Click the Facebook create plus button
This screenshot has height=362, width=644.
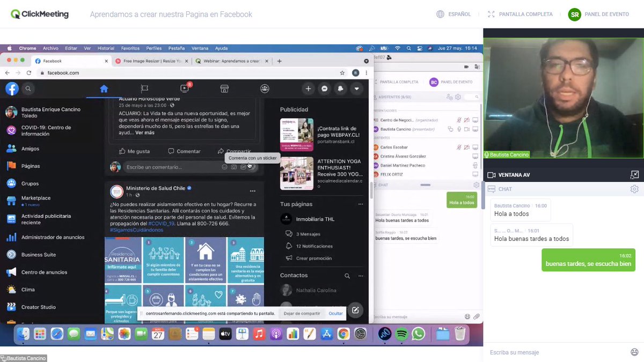point(308,88)
